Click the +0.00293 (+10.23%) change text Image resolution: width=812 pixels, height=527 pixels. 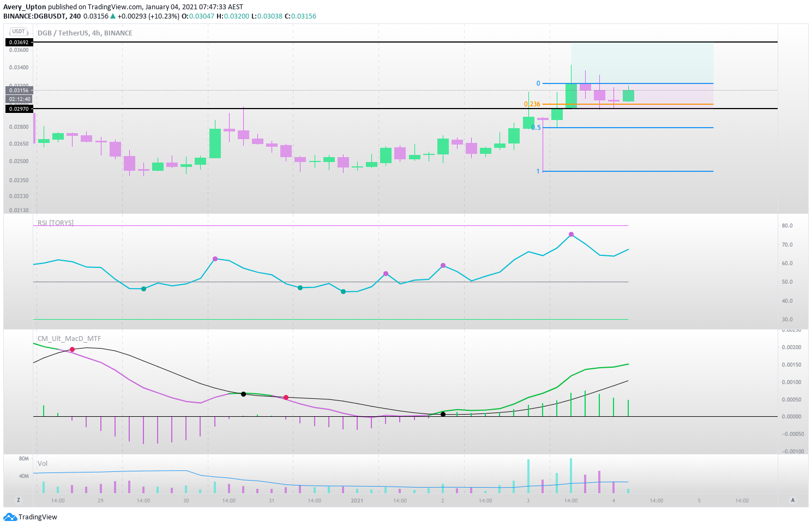pos(148,16)
